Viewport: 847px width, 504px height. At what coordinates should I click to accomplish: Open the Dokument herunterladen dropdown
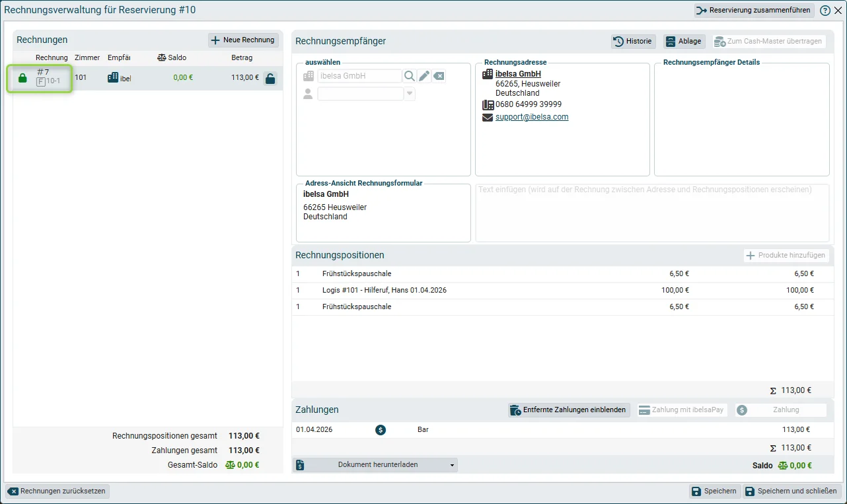pyautogui.click(x=375, y=464)
